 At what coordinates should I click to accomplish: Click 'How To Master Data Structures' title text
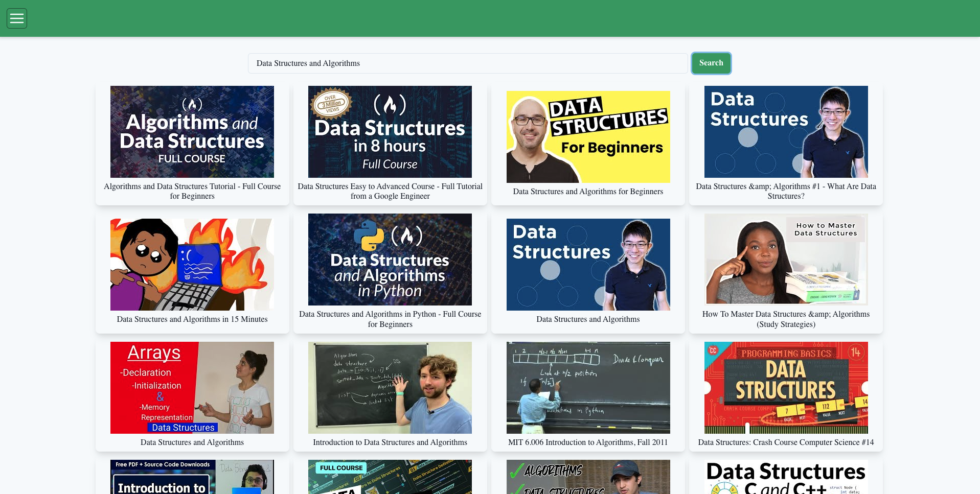pos(786,319)
